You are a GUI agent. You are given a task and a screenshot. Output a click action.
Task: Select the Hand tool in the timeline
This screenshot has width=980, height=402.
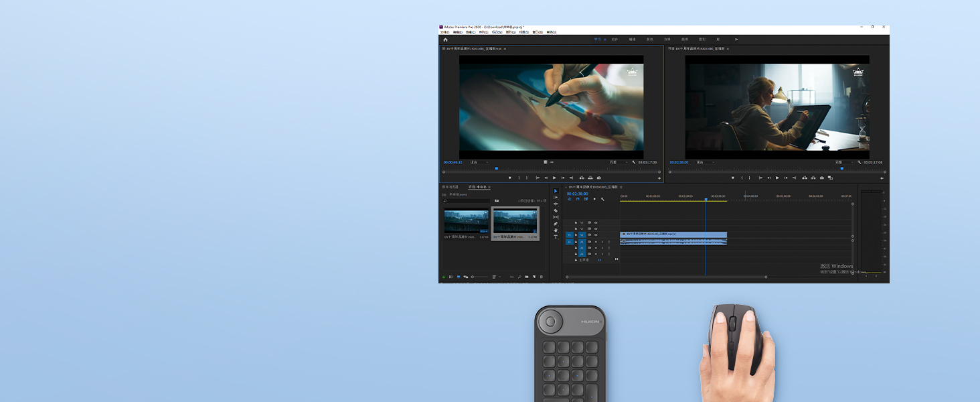click(556, 228)
